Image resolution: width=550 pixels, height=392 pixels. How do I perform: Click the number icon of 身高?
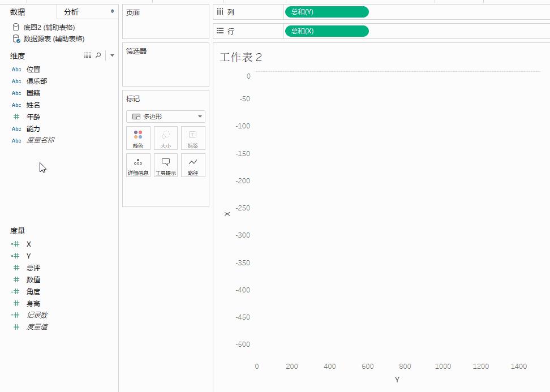pos(16,303)
